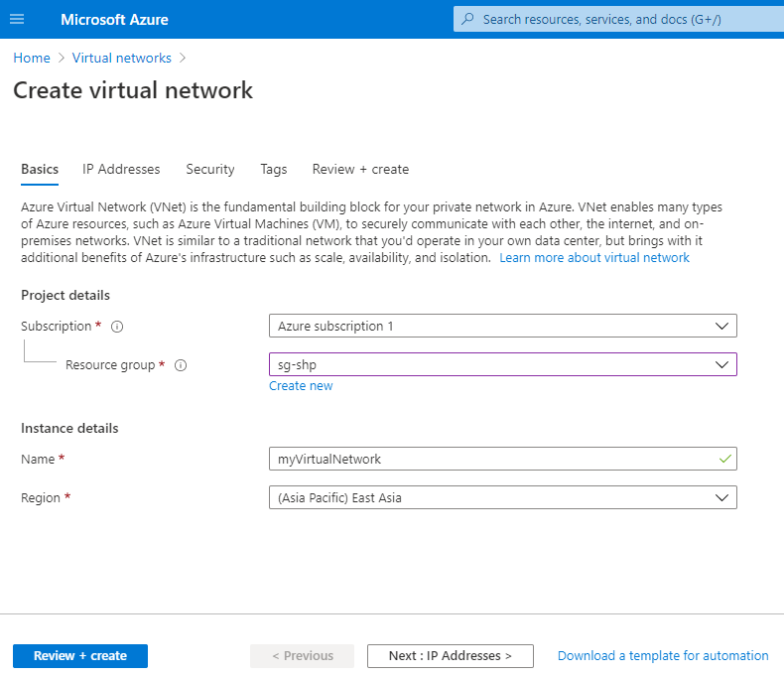This screenshot has height=677, width=784.
Task: Click the Create new resource group link
Action: 301,386
